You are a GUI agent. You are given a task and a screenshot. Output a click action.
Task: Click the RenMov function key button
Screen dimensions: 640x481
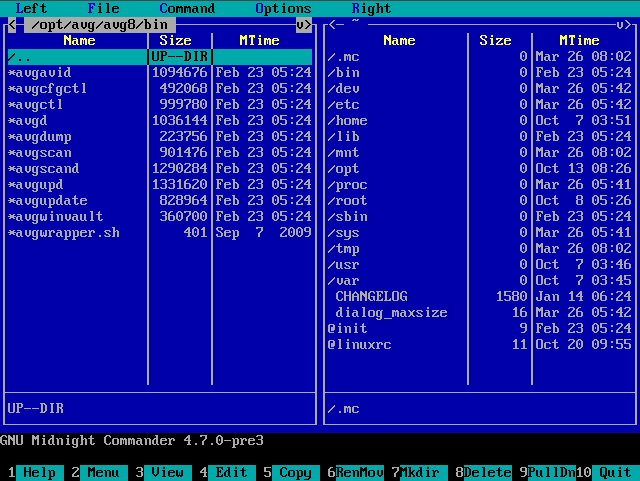[360, 472]
